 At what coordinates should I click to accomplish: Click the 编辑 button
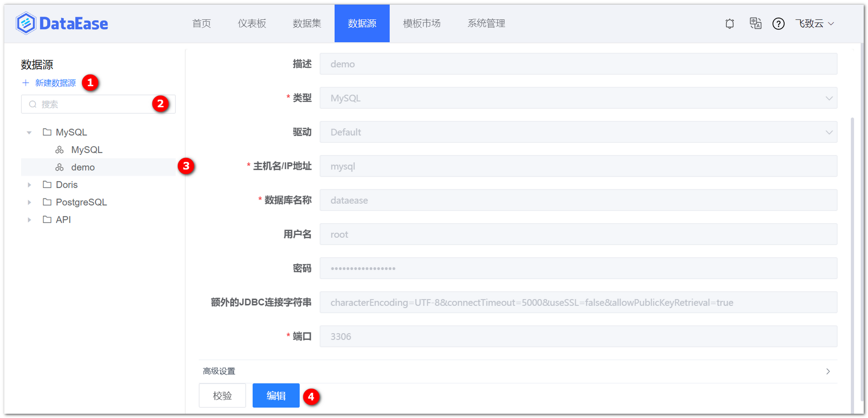tap(276, 395)
